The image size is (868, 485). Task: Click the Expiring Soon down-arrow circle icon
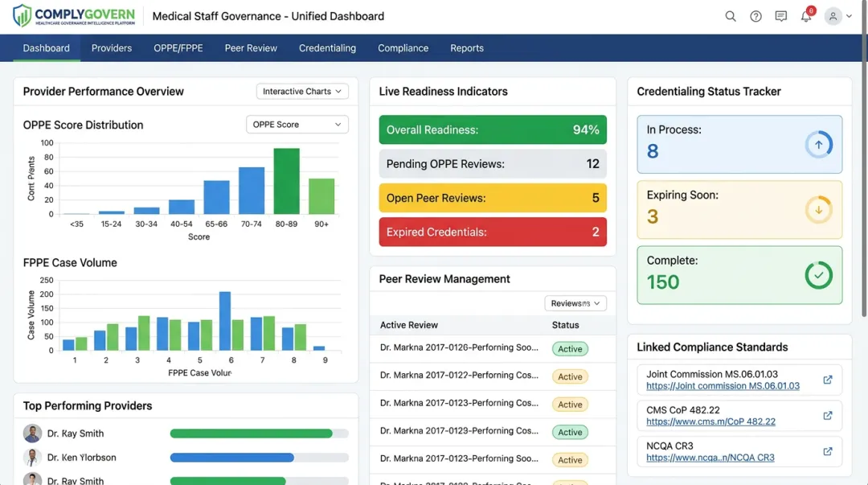[818, 210]
